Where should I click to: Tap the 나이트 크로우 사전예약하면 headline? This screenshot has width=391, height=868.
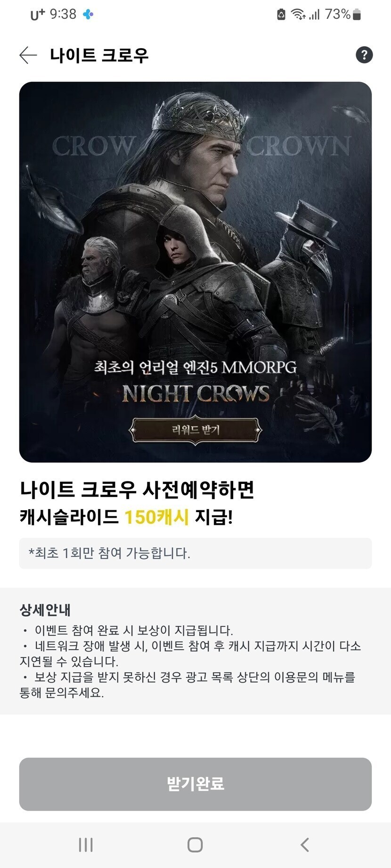137,490
